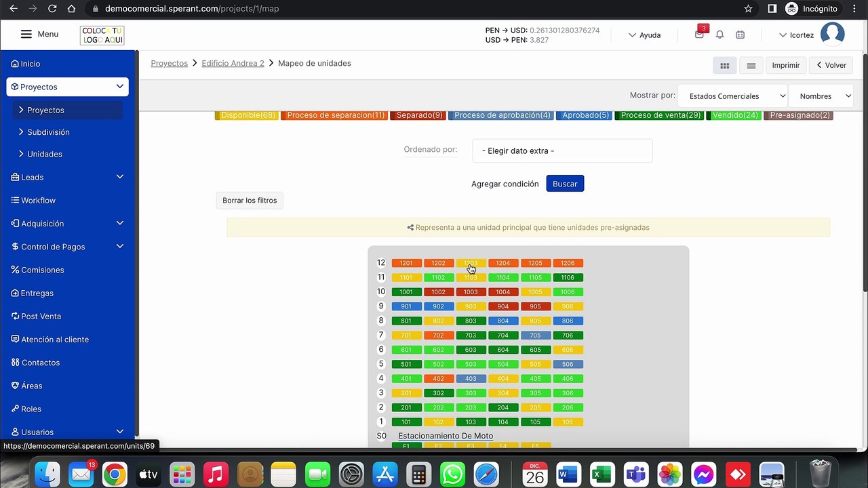Filter by Aprobado(5) status tag
This screenshot has width=868, height=488.
coord(585,115)
